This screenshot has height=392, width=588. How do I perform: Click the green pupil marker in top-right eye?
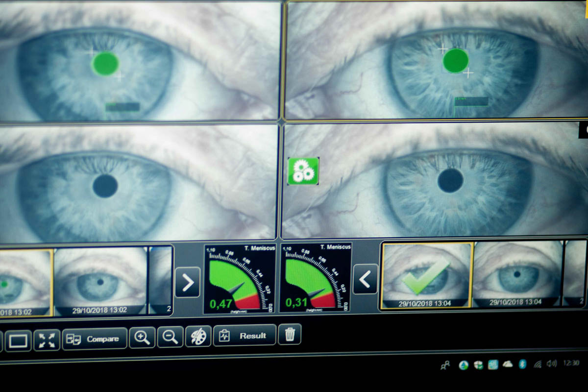(456, 61)
